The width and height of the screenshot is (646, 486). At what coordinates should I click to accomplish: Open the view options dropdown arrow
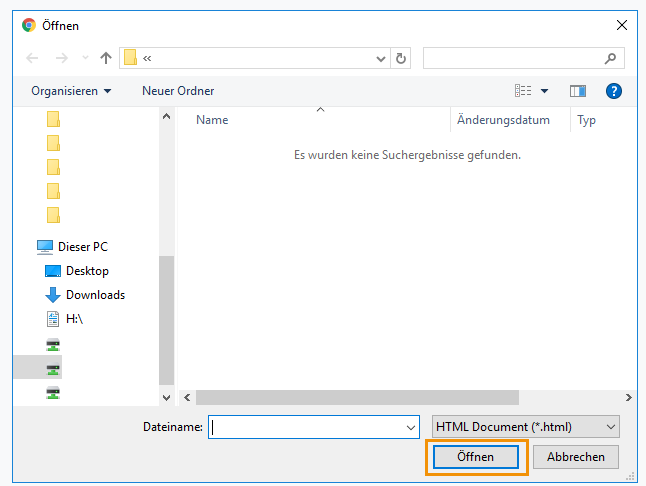point(544,91)
